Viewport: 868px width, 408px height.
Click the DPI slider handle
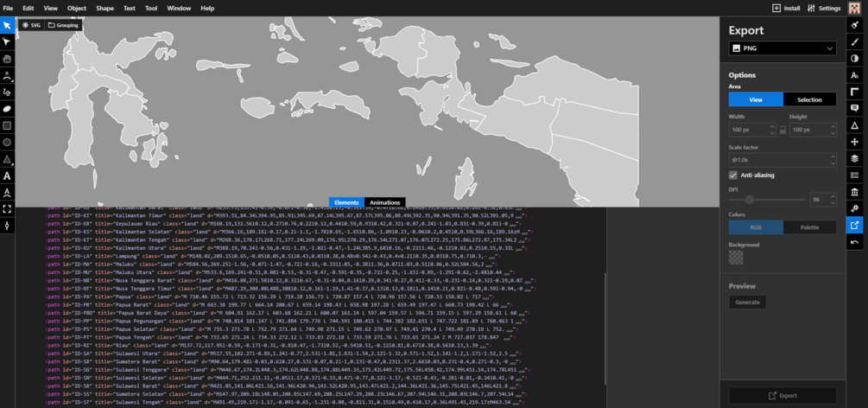(x=750, y=200)
